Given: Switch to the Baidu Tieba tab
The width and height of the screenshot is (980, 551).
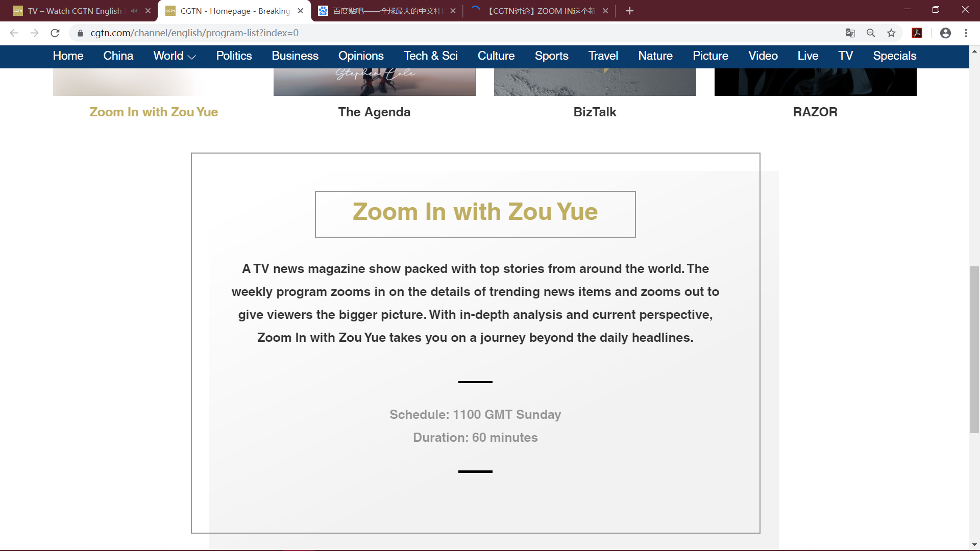Looking at the screenshot, I should [387, 11].
